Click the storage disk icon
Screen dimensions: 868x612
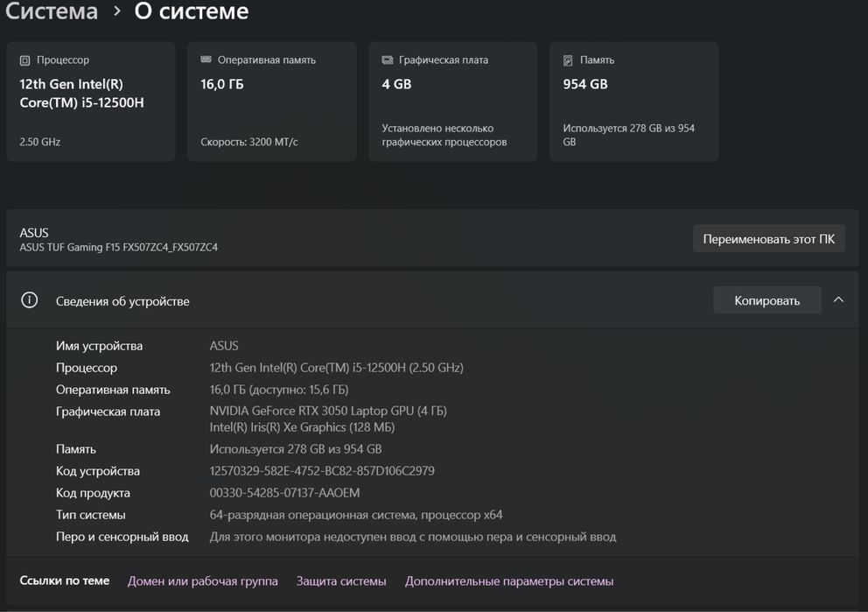click(x=568, y=60)
